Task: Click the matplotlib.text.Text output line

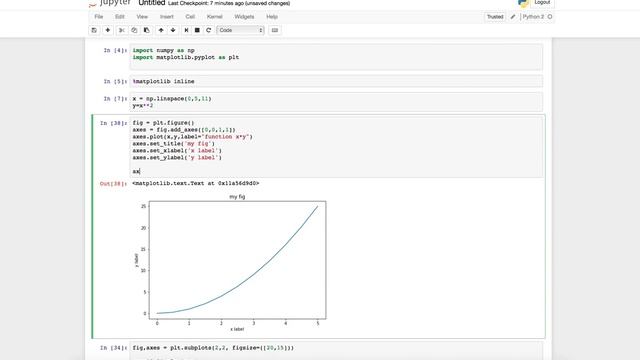Action: [x=196, y=183]
